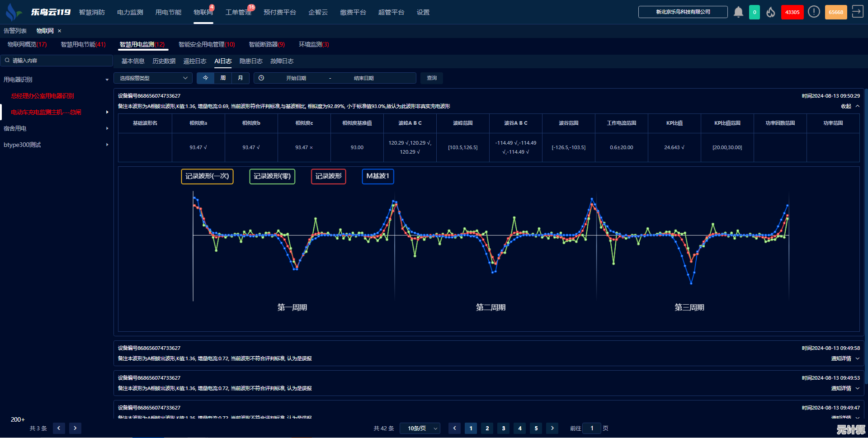The image size is (868, 438).
Task: Switch to 遥控日志 tab
Action: tap(195, 61)
